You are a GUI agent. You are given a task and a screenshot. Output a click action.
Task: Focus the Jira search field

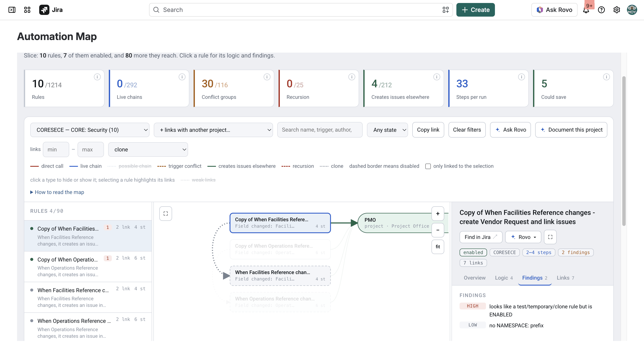pos(301,10)
